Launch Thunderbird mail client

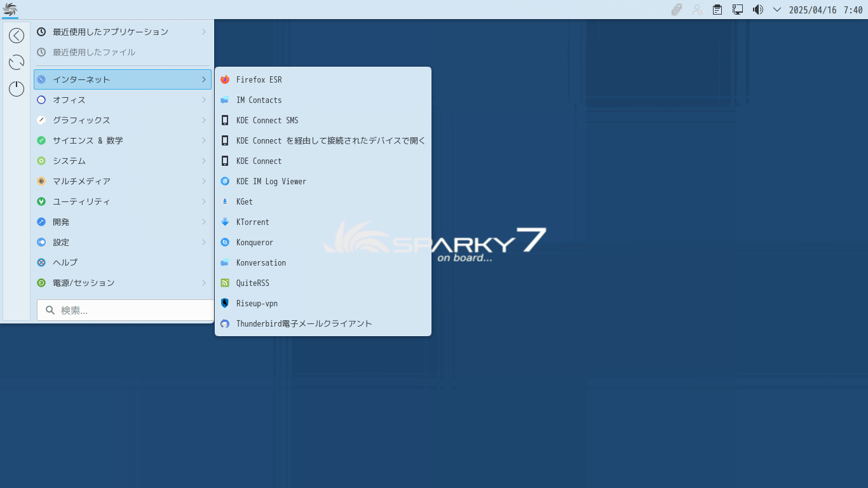tap(304, 323)
